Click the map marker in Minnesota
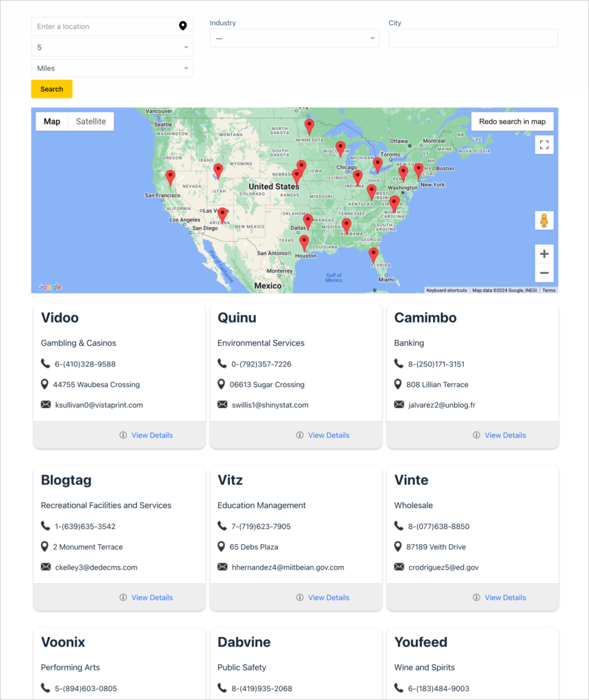Screen dimensions: 589x700 (309, 126)
